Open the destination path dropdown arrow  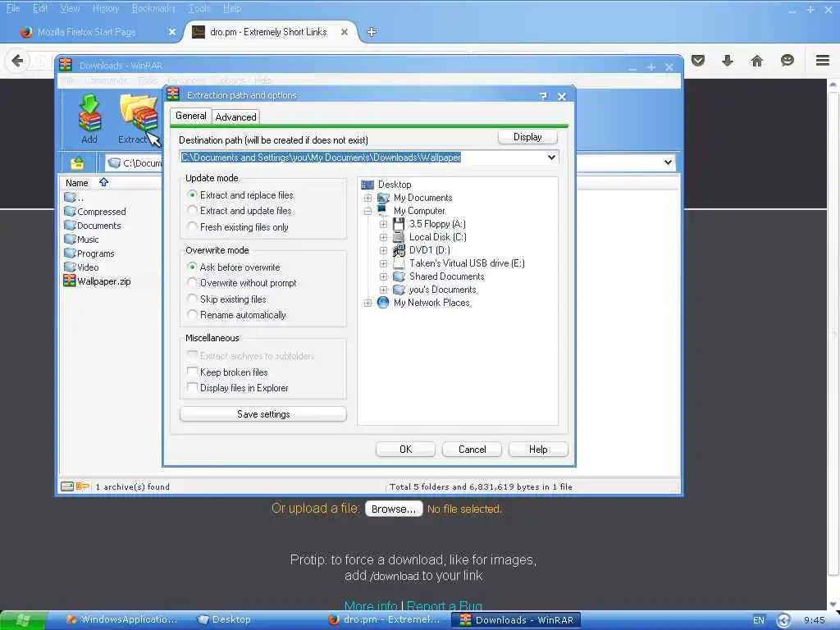(x=551, y=157)
